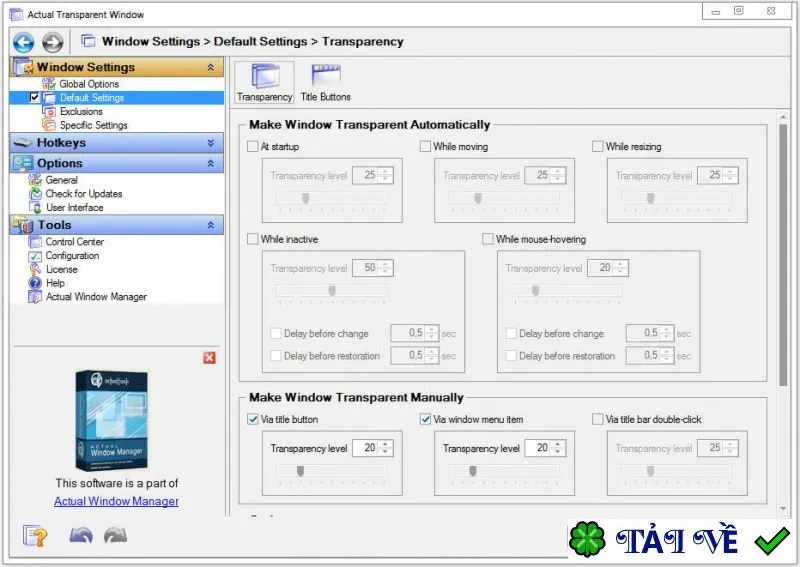Click the Tools header icon
This screenshot has width=800, height=567.
tap(23, 225)
